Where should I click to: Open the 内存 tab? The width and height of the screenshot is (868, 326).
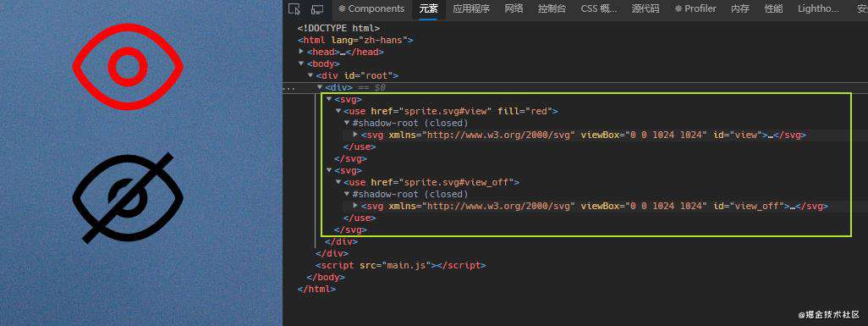click(x=740, y=8)
